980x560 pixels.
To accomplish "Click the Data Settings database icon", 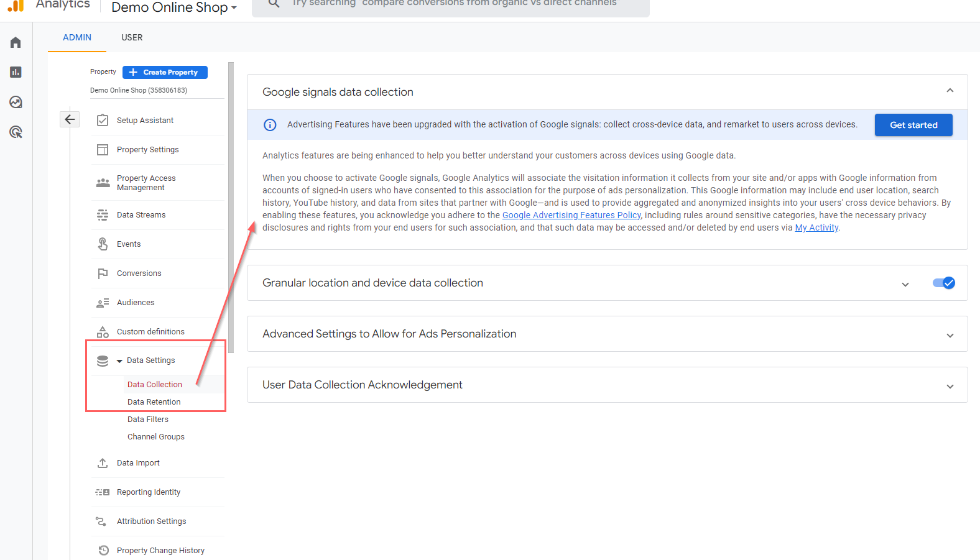I will click(103, 360).
